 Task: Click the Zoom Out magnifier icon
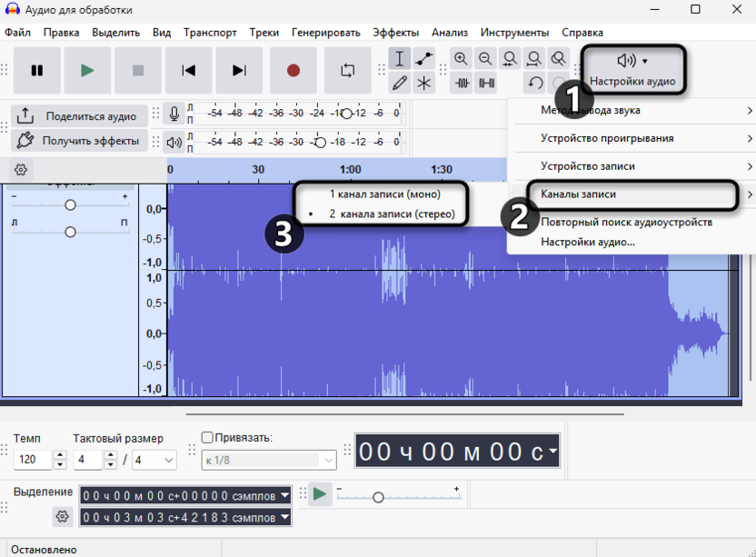(485, 59)
